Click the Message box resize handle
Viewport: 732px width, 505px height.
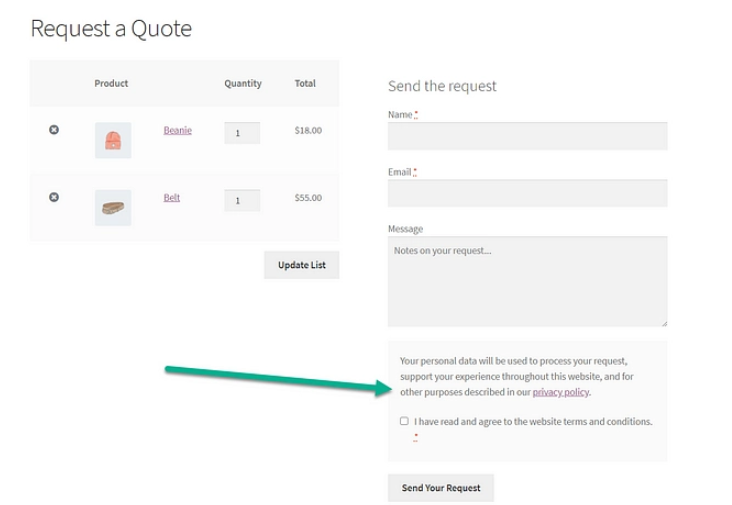[x=663, y=322]
